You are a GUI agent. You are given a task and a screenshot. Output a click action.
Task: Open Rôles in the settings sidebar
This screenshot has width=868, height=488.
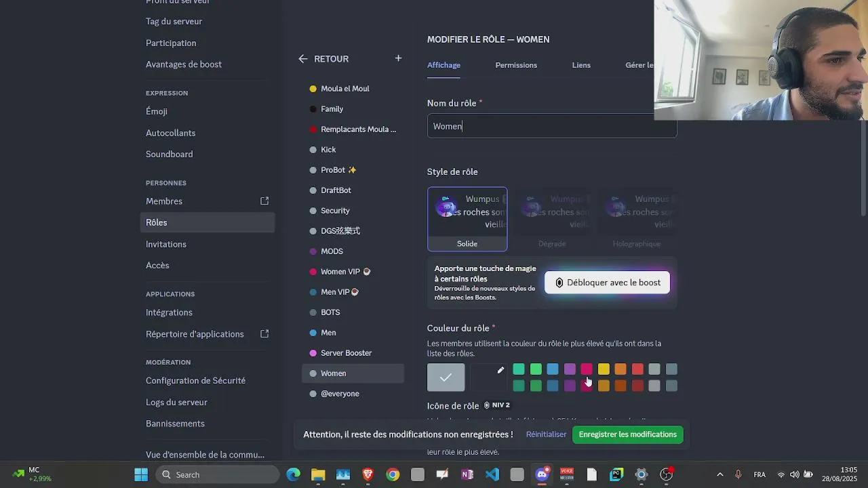[208, 222]
